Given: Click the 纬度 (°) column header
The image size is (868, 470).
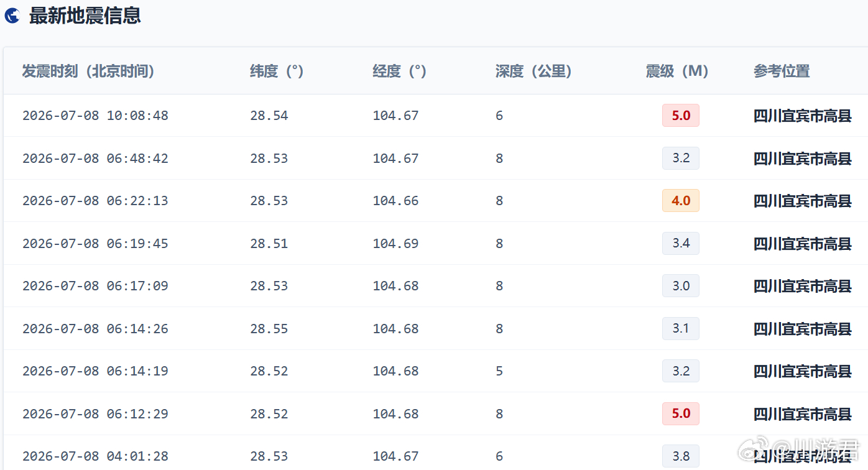Looking at the screenshot, I should (x=277, y=71).
